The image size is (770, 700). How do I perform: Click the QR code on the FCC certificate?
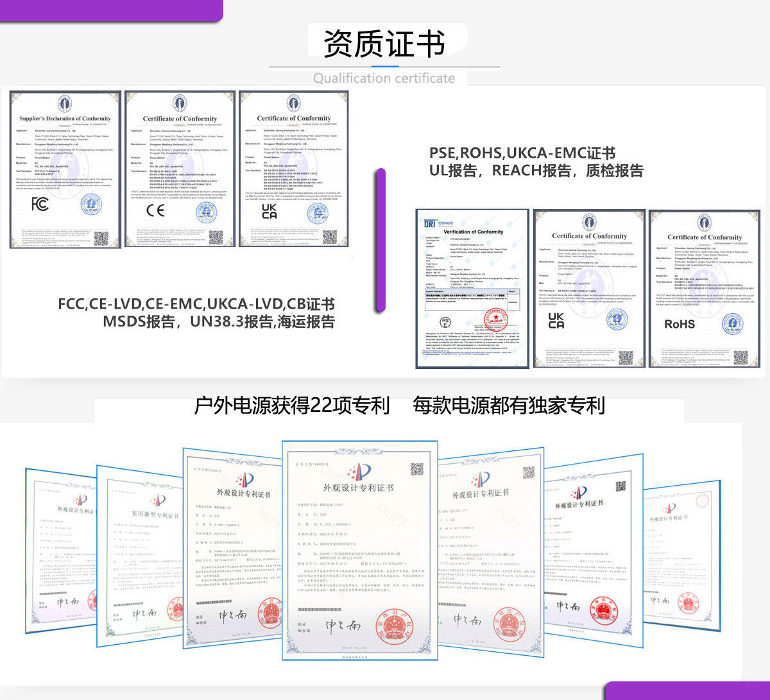coord(101,239)
